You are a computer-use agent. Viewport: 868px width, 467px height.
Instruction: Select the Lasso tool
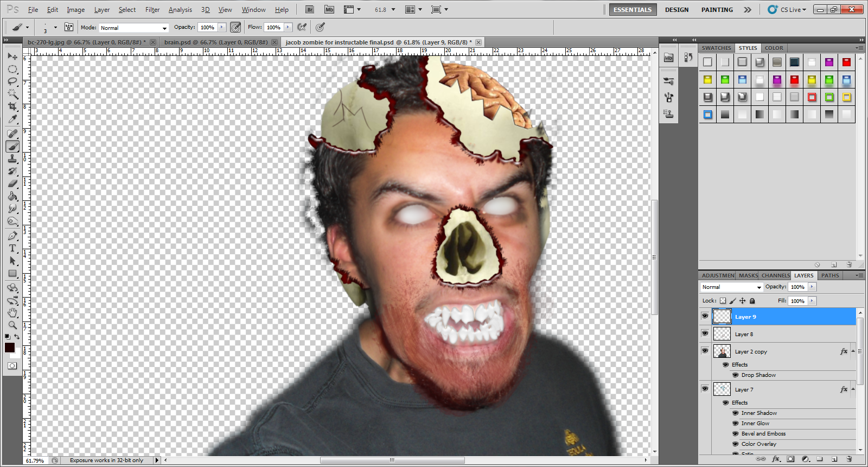click(x=12, y=81)
